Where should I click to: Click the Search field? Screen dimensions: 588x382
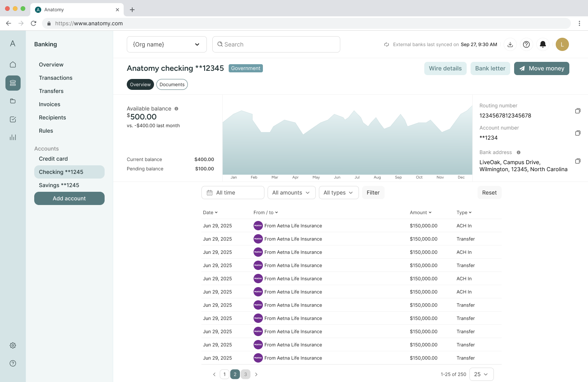[276, 44]
